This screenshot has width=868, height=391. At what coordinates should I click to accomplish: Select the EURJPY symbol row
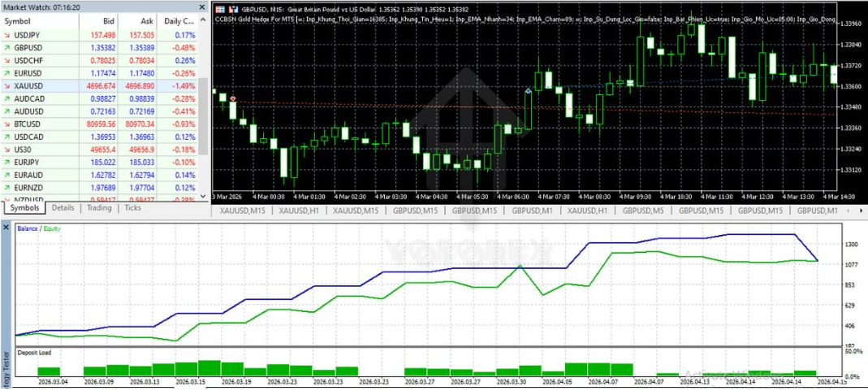(x=100, y=163)
